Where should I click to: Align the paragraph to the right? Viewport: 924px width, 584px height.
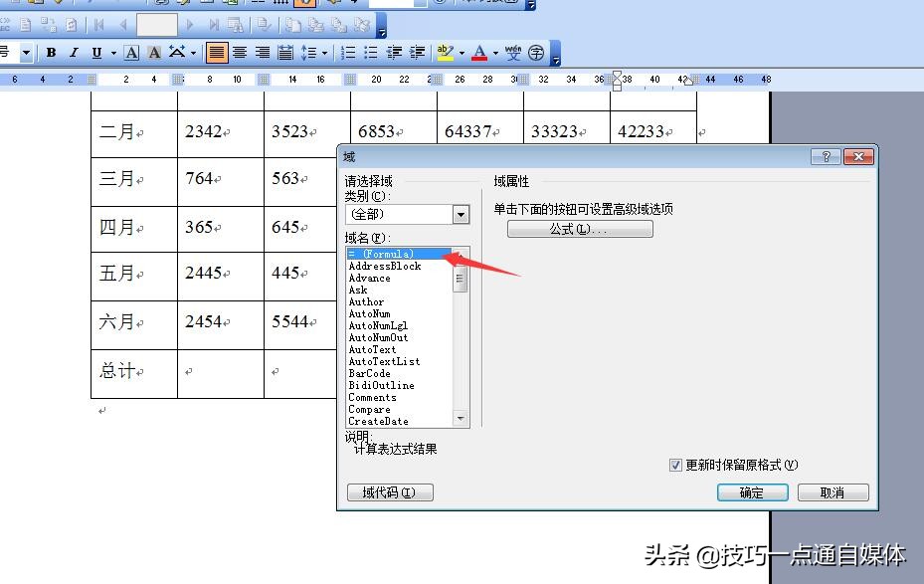tap(263, 53)
